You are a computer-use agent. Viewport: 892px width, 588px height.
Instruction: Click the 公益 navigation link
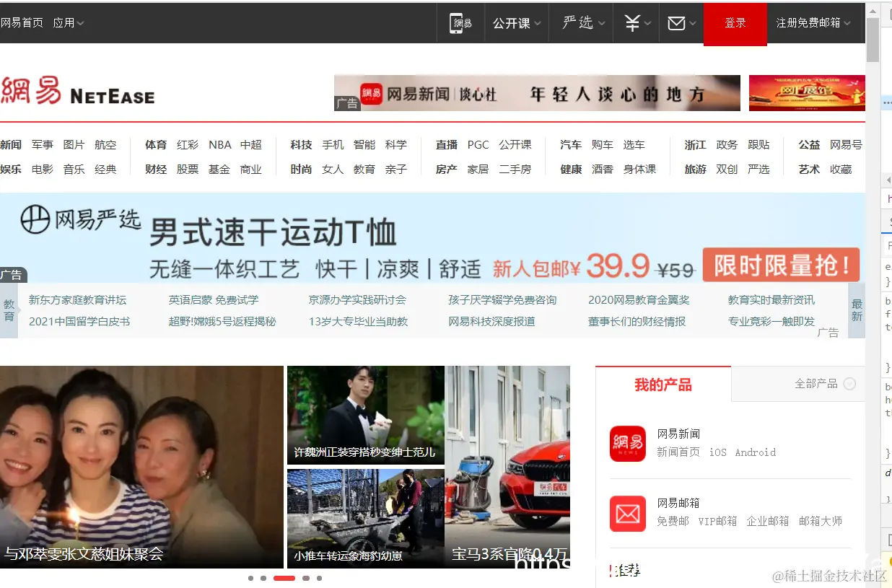click(x=809, y=145)
